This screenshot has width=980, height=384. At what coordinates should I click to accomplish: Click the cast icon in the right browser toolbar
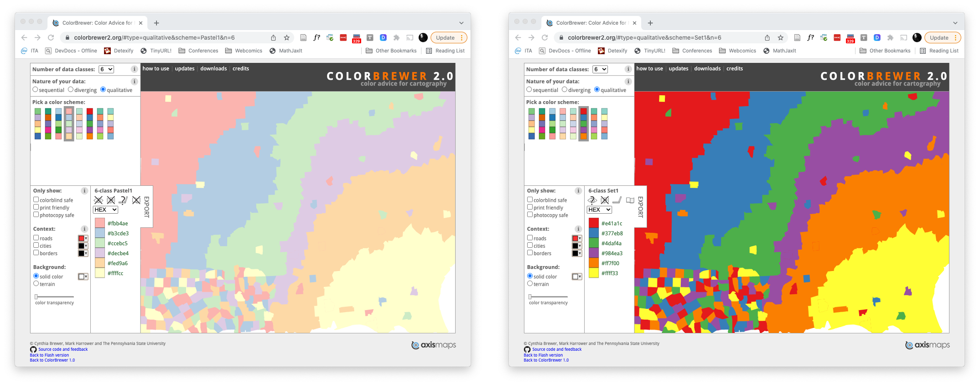point(903,38)
